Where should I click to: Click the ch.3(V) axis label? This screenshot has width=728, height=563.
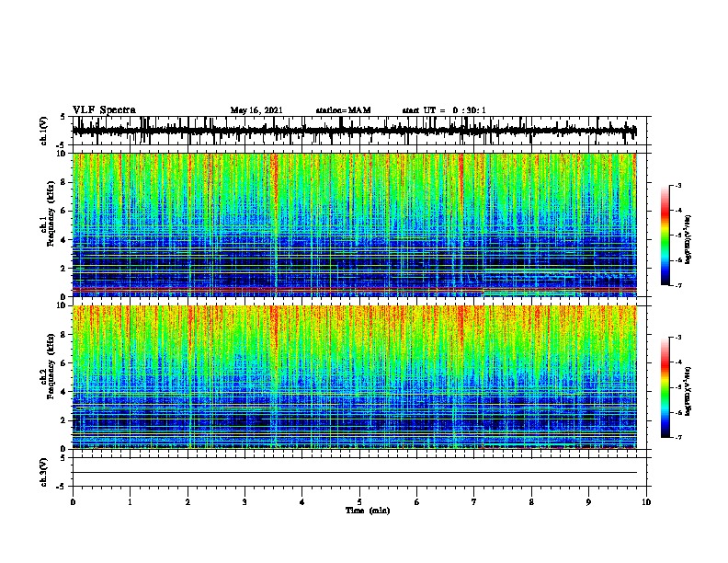[x=43, y=472]
